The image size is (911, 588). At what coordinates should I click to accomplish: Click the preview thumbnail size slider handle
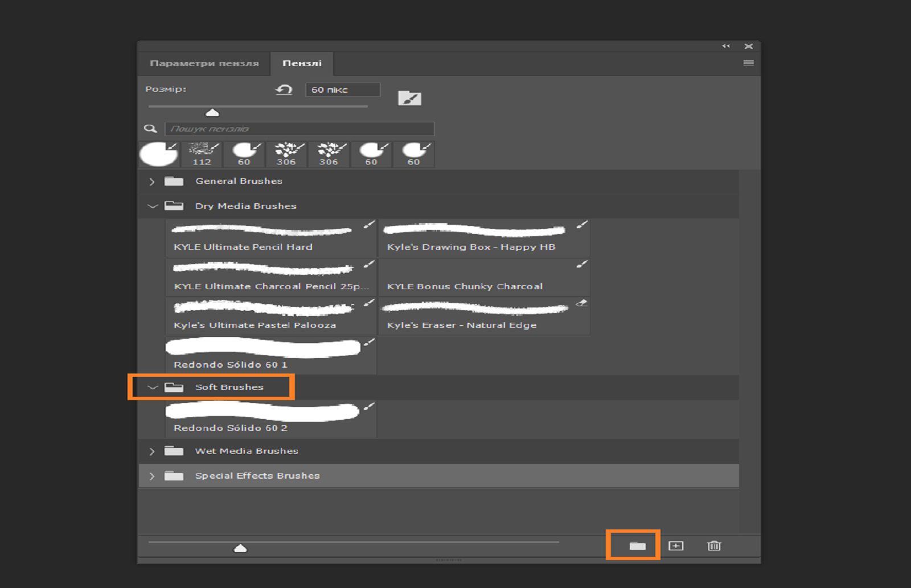pos(240,548)
